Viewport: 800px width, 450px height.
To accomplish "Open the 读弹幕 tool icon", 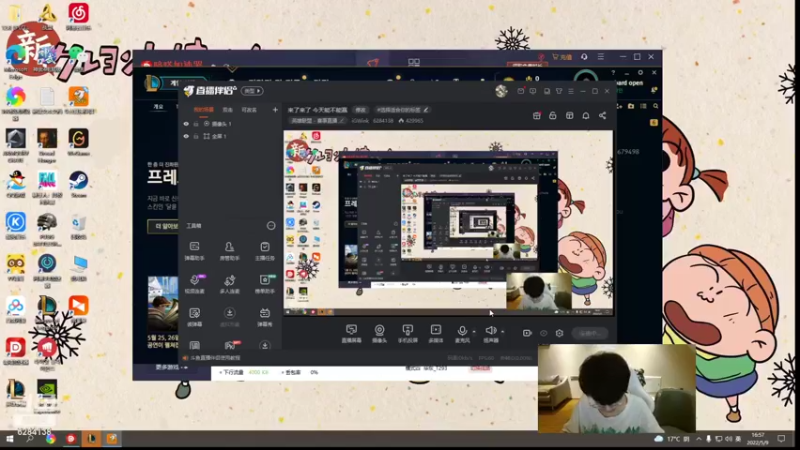I will tap(194, 317).
